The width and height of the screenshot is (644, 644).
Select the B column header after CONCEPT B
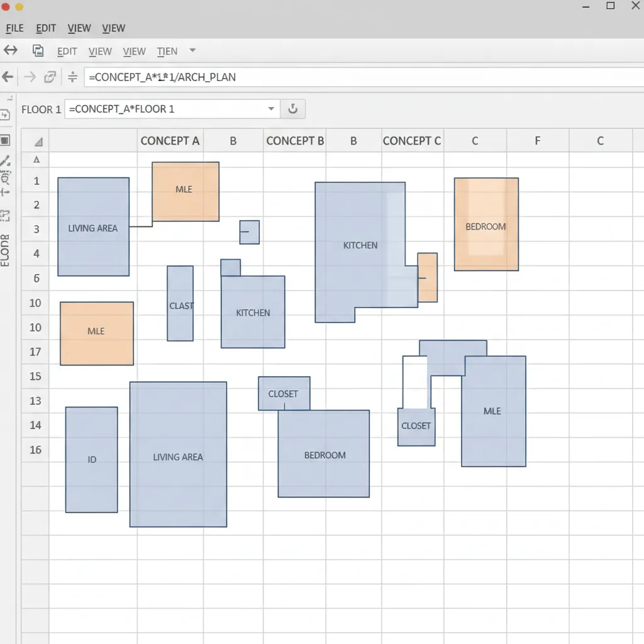353,141
